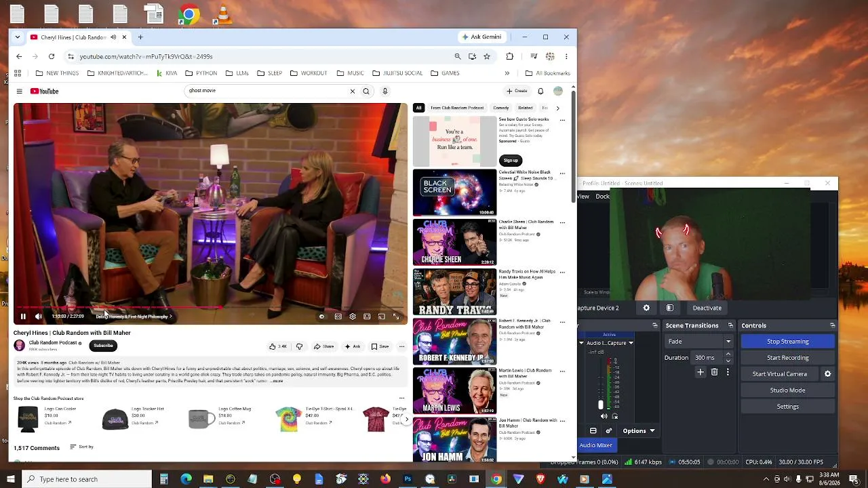Screen dimensions: 868x488
Task: Open YouTube player settings gear
Action: click(x=353, y=317)
